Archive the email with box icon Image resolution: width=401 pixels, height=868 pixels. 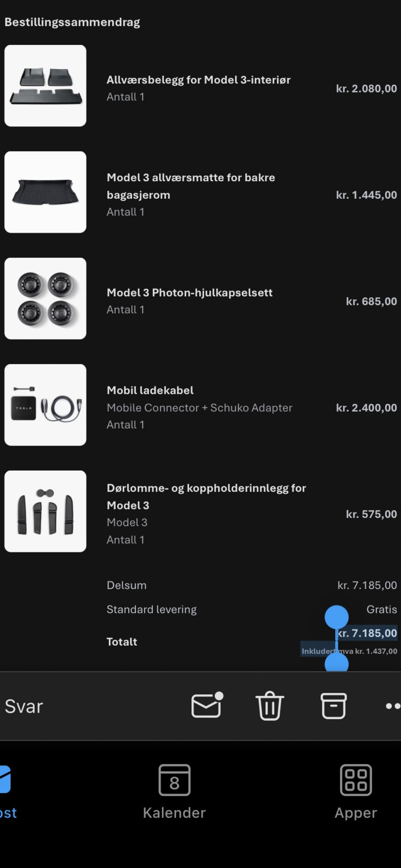click(x=333, y=706)
